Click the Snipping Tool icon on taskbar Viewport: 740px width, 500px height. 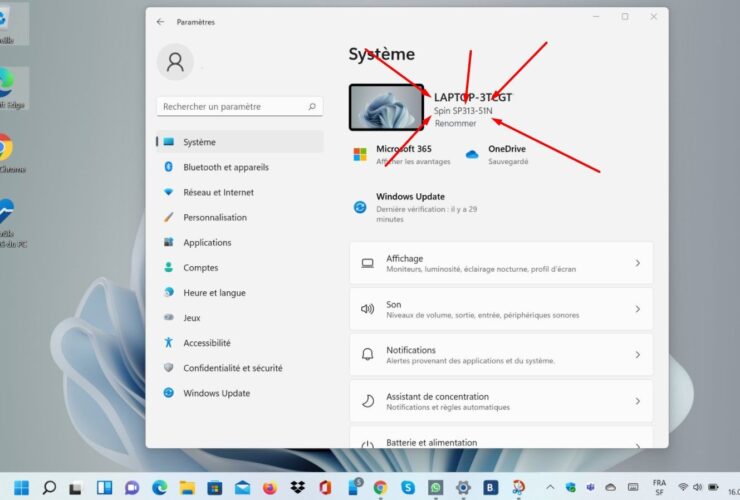tap(519, 488)
